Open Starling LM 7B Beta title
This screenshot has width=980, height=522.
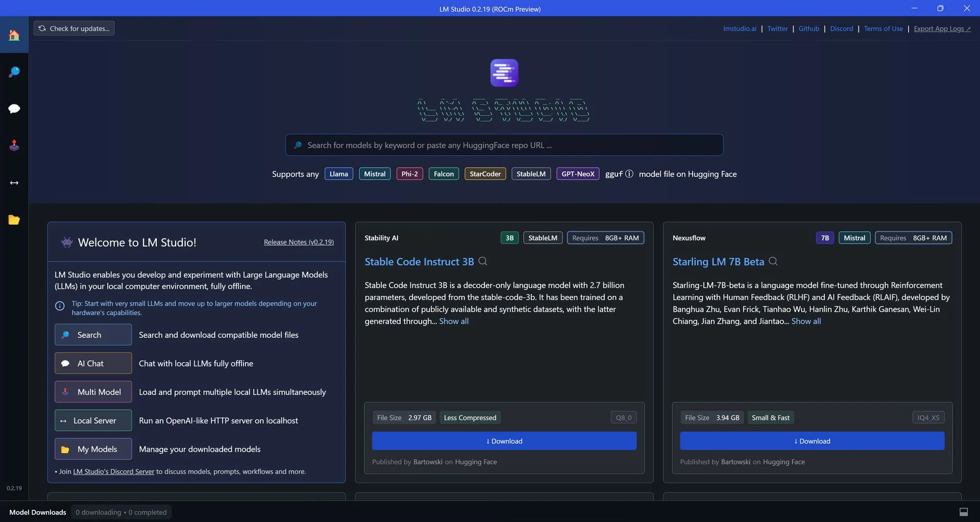tap(718, 262)
